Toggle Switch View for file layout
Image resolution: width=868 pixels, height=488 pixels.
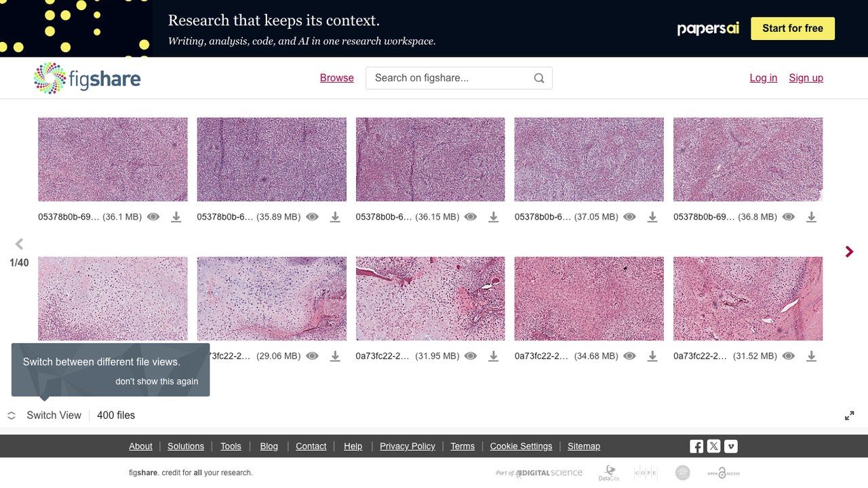[x=45, y=415]
